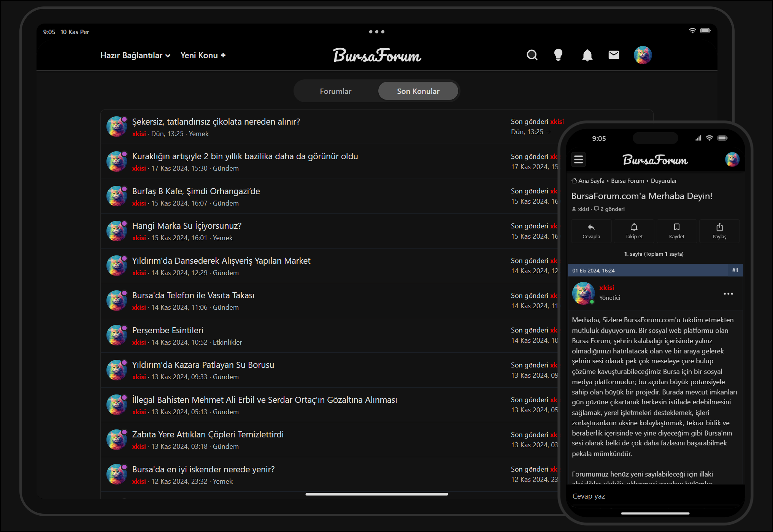This screenshot has height=532, width=773.
Task: Open hamburger menu on phone view
Action: (578, 159)
